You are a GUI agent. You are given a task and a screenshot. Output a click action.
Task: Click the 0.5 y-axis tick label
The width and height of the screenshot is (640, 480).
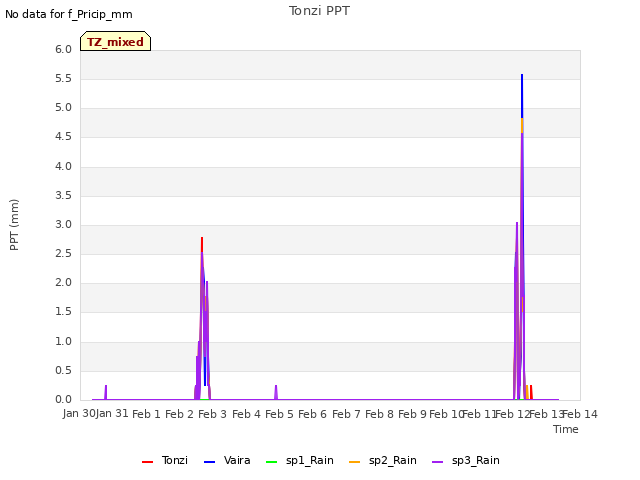(x=63, y=371)
